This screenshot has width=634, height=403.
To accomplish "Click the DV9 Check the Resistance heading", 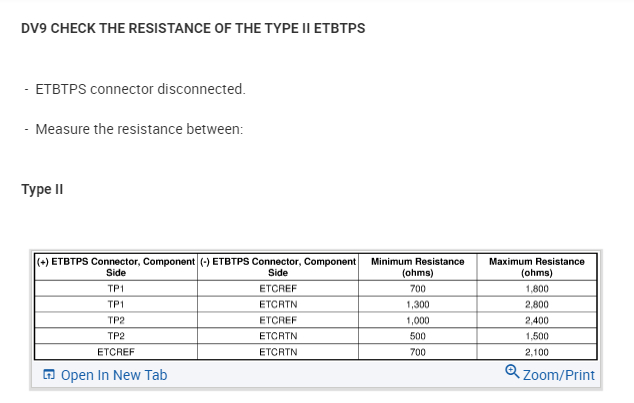I will (193, 27).
